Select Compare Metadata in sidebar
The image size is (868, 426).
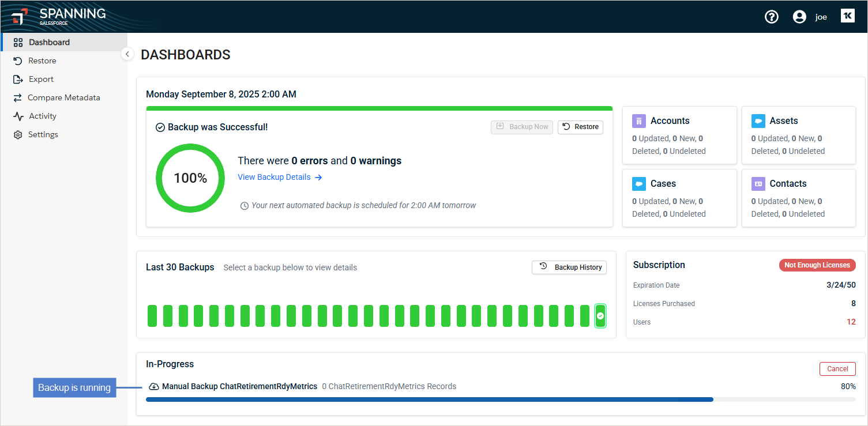coord(63,97)
